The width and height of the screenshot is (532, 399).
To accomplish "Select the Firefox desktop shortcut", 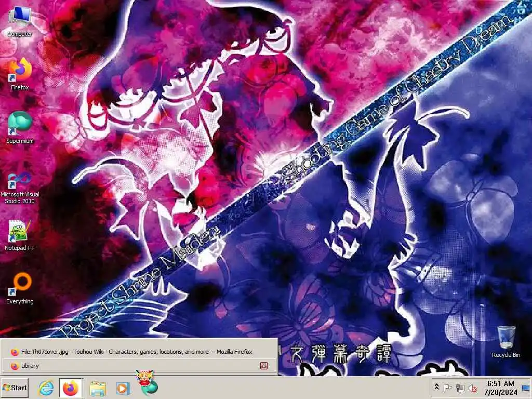I will pos(20,74).
